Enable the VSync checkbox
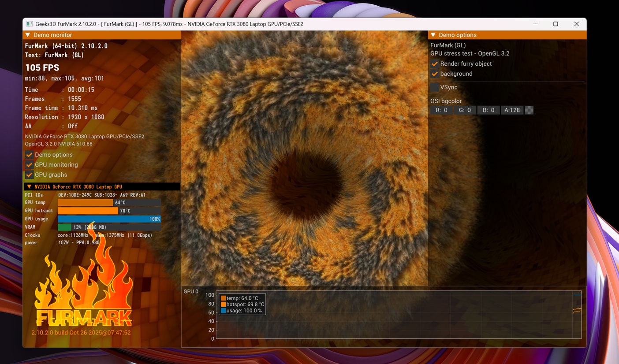Image resolution: width=619 pixels, height=364 pixels. [x=435, y=87]
